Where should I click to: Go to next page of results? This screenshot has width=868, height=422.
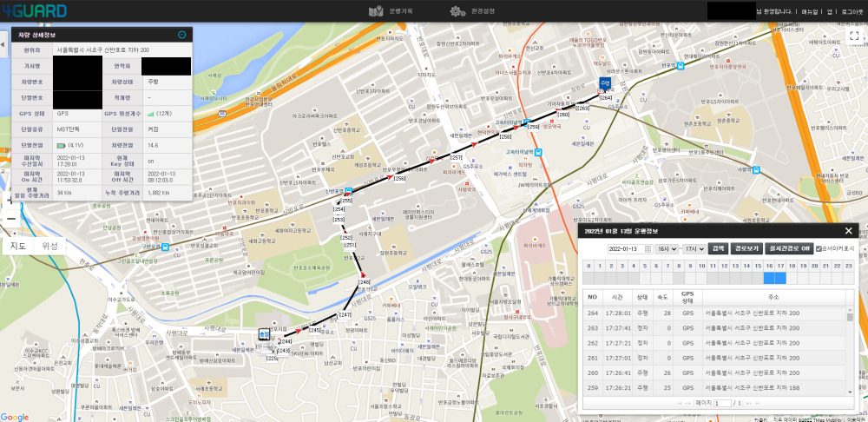coord(750,403)
